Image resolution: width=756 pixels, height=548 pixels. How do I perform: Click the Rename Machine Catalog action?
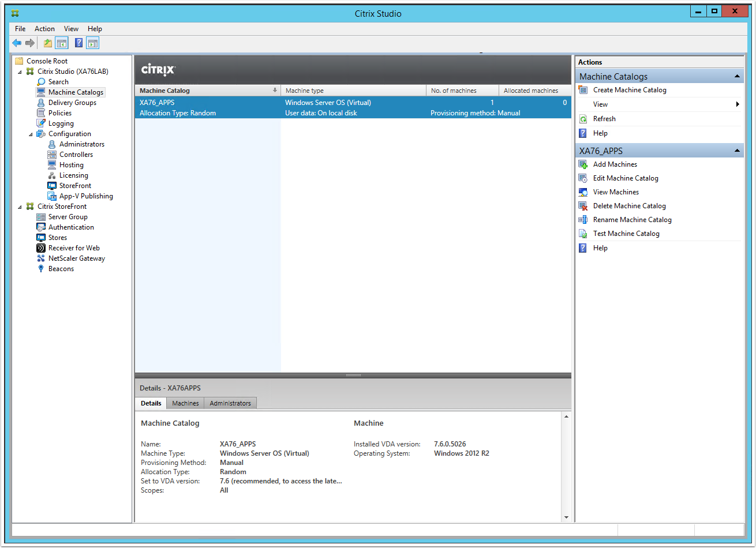[x=633, y=220]
